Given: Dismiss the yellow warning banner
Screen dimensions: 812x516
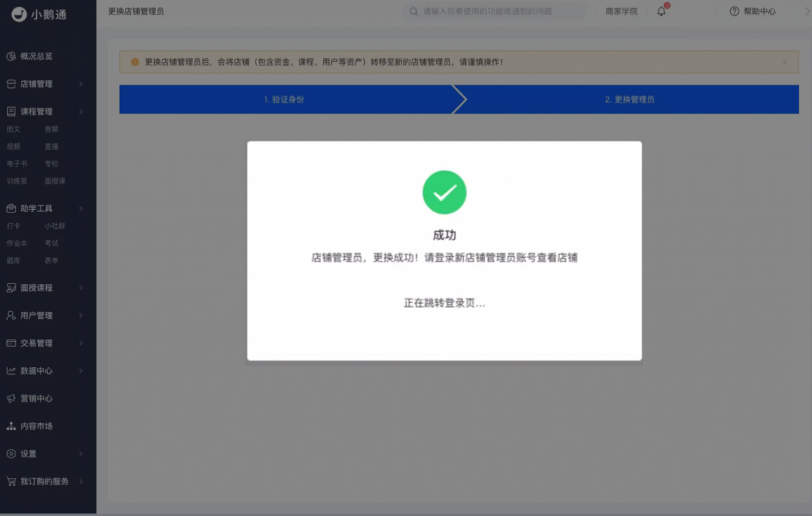Looking at the screenshot, I should [x=785, y=62].
